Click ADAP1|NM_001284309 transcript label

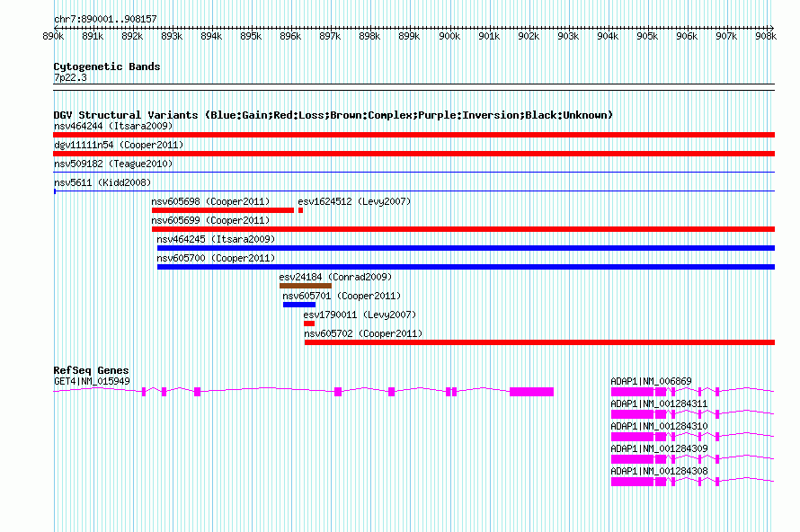pos(659,448)
